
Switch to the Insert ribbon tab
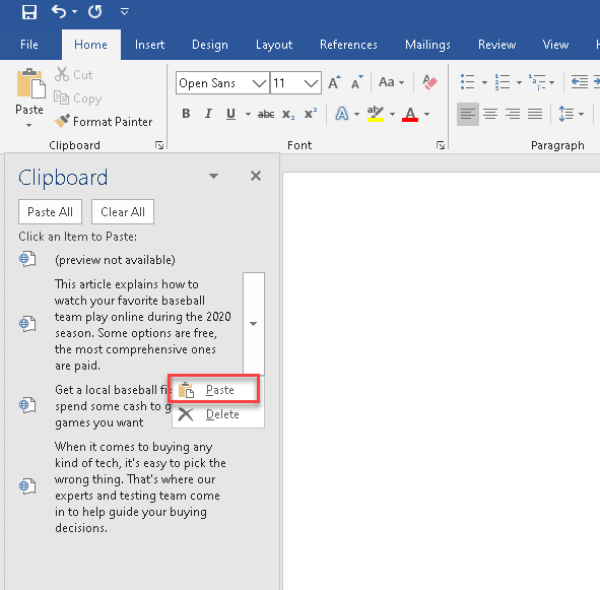coord(150,44)
